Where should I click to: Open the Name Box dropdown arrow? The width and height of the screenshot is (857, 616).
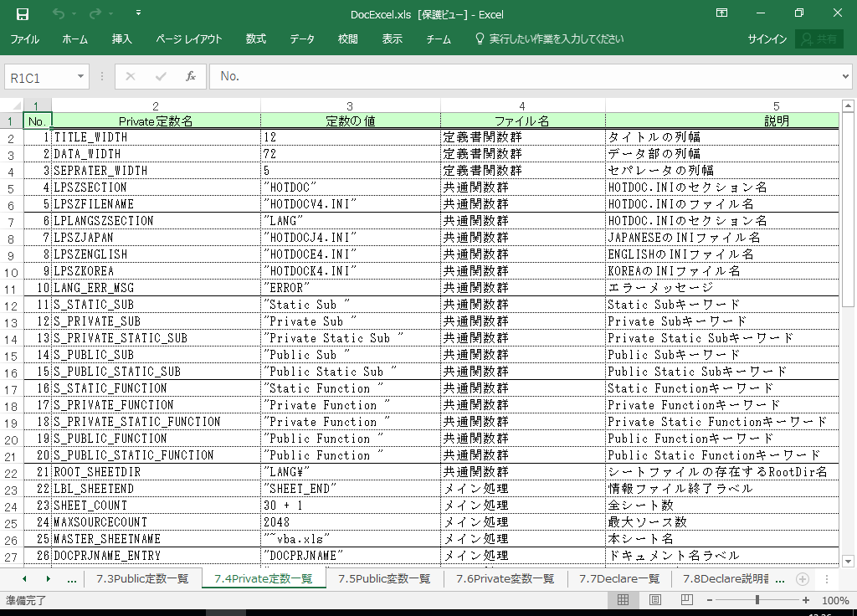click(81, 77)
